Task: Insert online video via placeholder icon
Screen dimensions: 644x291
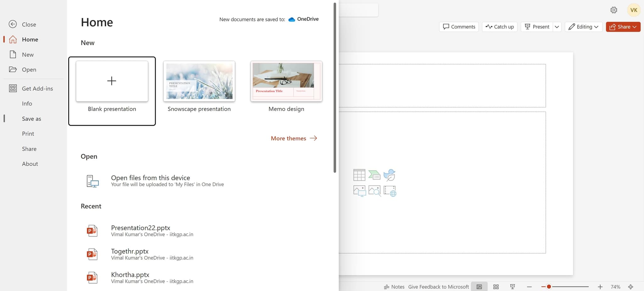Action: tap(390, 191)
